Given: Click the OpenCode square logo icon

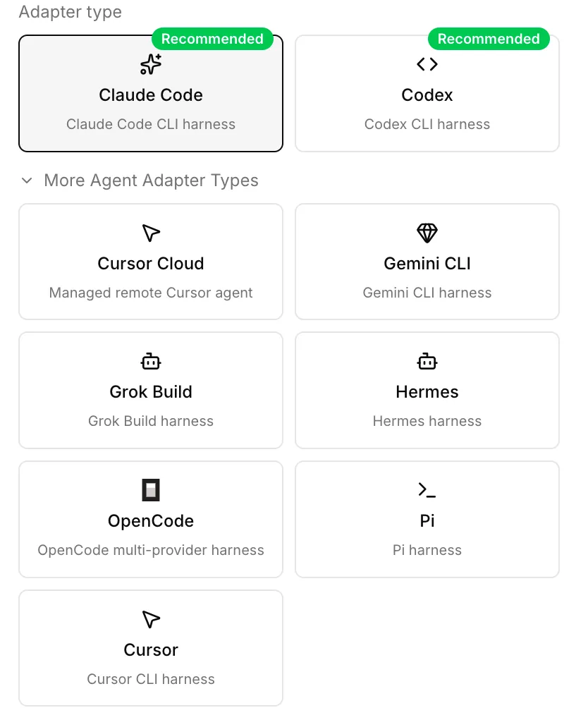Looking at the screenshot, I should click(151, 490).
